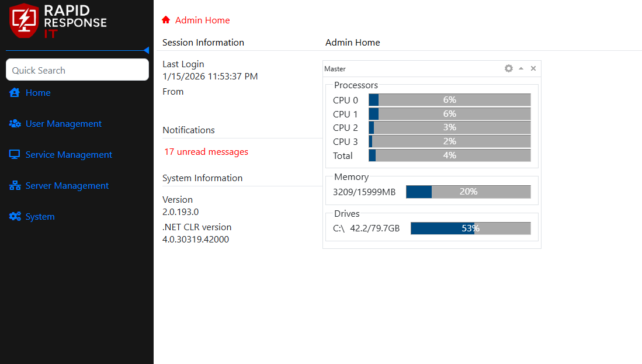Open the 17 unread messages link
The width and height of the screenshot is (642, 364).
pos(206,152)
